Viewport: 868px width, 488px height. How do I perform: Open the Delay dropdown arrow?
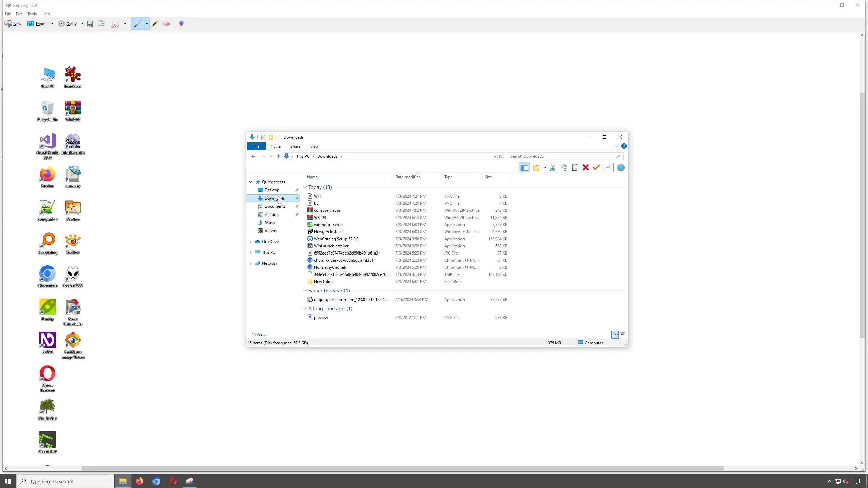pos(82,24)
